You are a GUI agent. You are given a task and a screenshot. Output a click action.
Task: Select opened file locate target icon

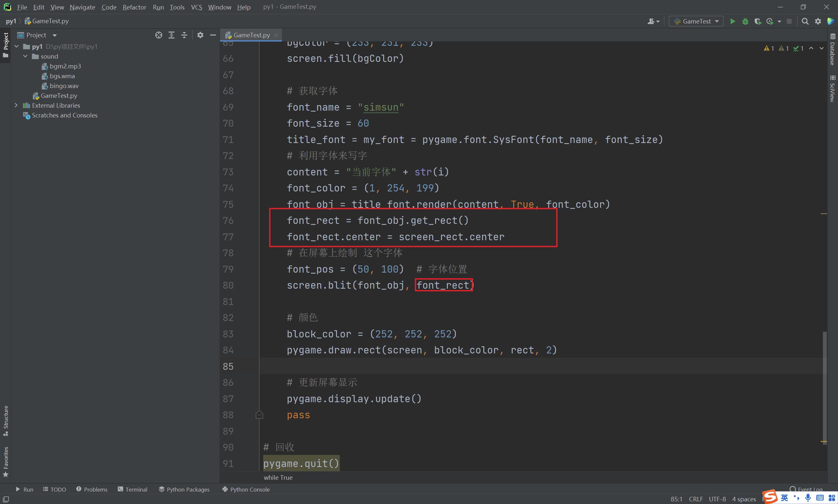pyautogui.click(x=159, y=35)
